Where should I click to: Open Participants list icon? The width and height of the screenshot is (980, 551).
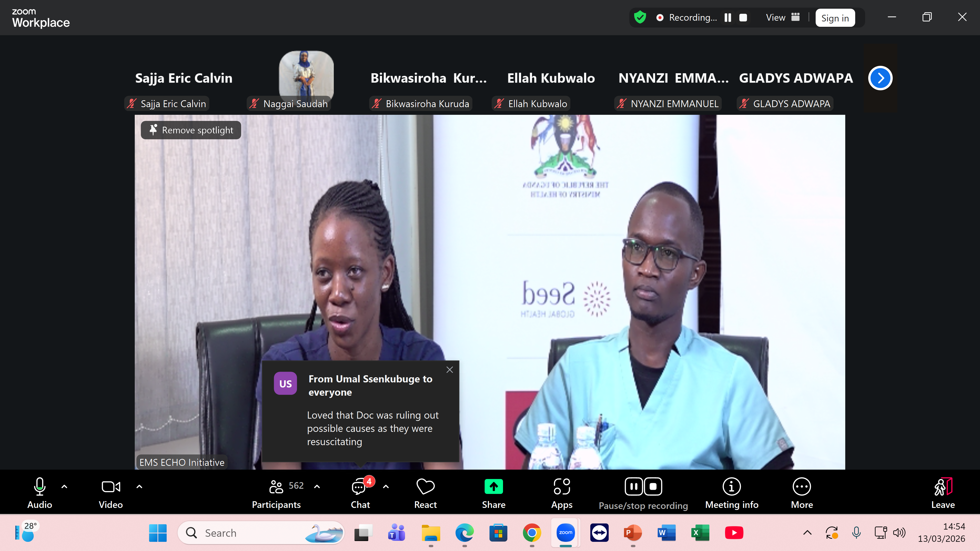click(276, 487)
